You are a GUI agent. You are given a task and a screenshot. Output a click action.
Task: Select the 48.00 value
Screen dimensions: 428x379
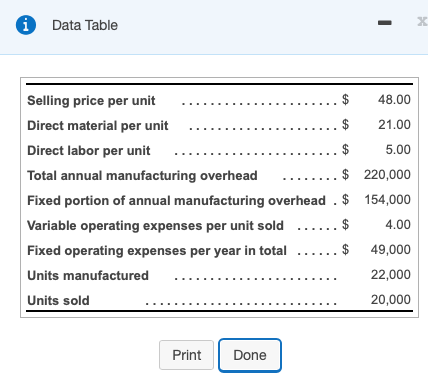coord(394,99)
